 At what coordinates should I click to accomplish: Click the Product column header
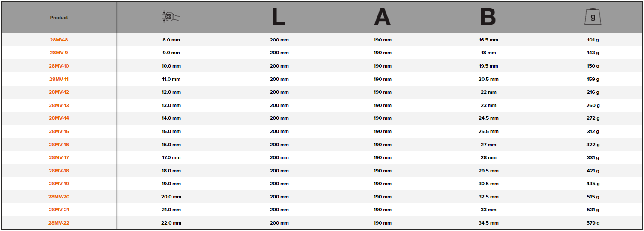[x=59, y=18]
